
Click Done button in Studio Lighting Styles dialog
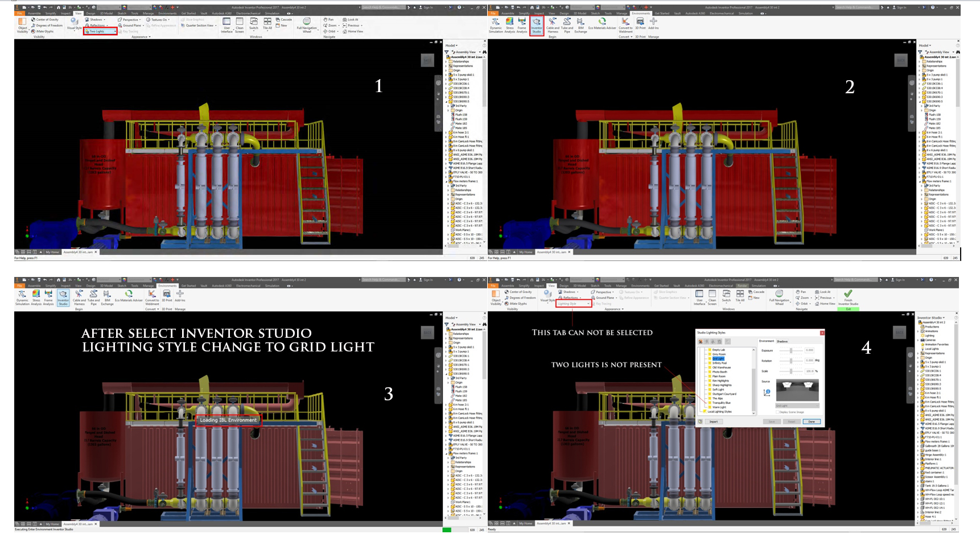click(x=812, y=421)
